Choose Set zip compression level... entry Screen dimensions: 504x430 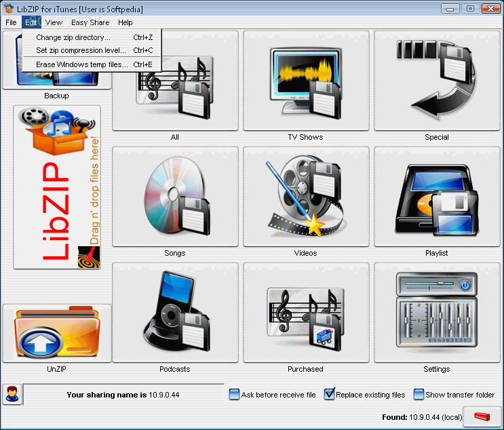(x=92, y=50)
